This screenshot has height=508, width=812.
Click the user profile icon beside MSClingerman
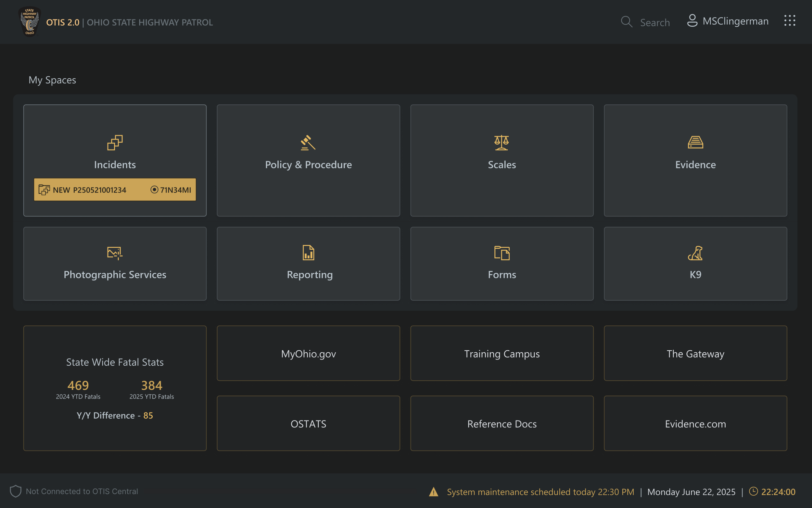click(x=692, y=21)
